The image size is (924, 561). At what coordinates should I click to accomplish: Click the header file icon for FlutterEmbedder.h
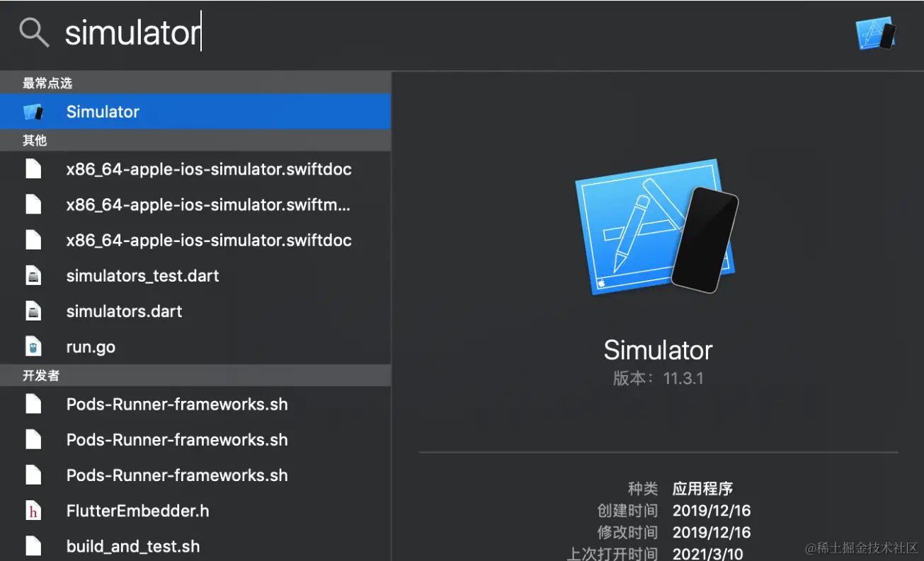(33, 511)
